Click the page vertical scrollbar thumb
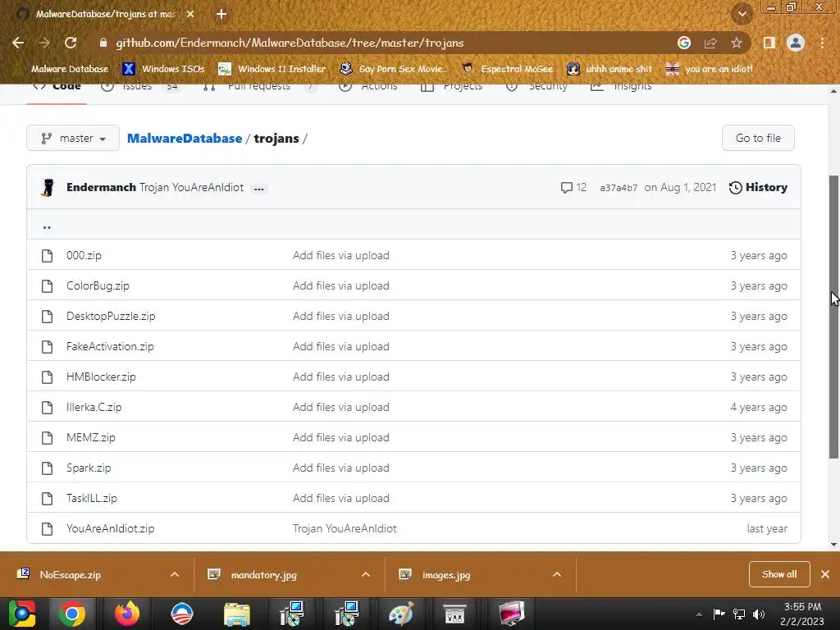 click(x=833, y=316)
